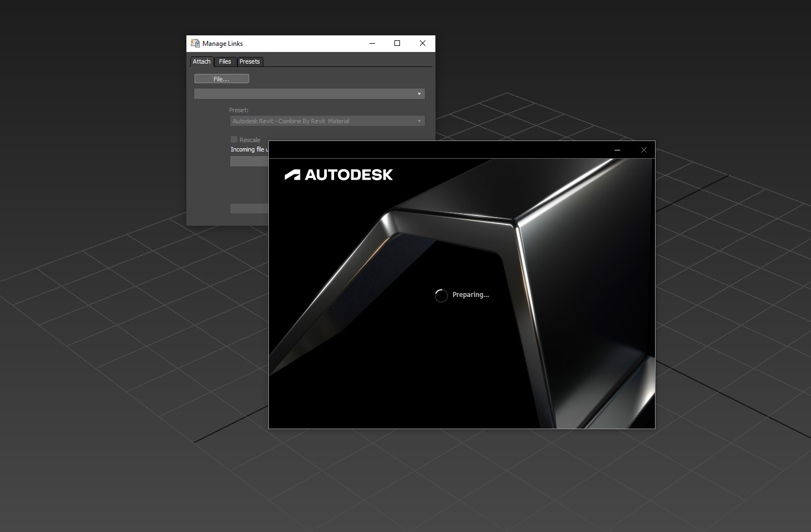Click the Manage Links title bar icon
The width and height of the screenshot is (811, 532).
pos(195,43)
